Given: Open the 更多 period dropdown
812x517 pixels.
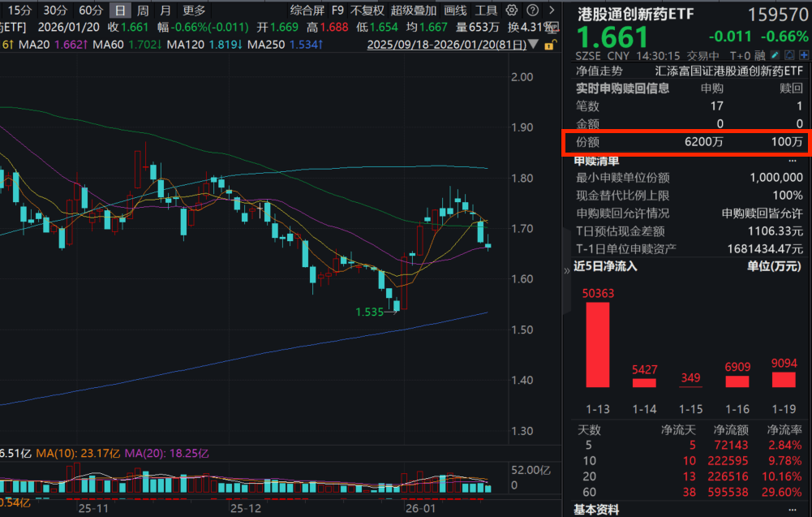Looking at the screenshot, I should coord(195,11).
